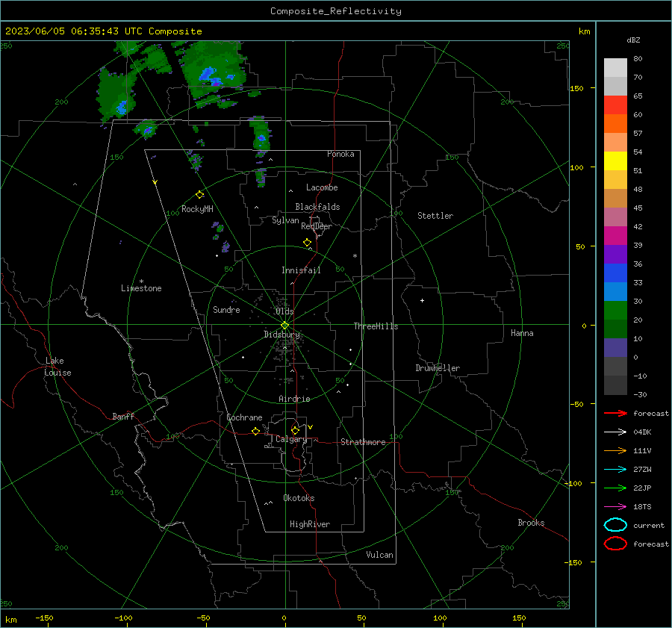Pick the indigo 0 dBZ color swatch
Image resolution: width=672 pixels, height=628 pixels.
click(615, 348)
